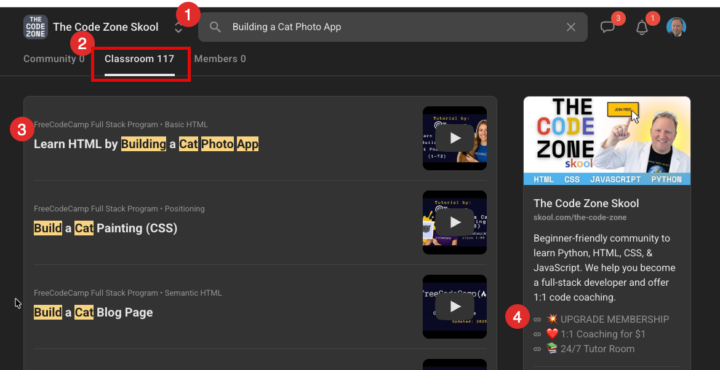Switch to the Members 0 tab
Image resolution: width=720 pixels, height=370 pixels.
(x=220, y=59)
